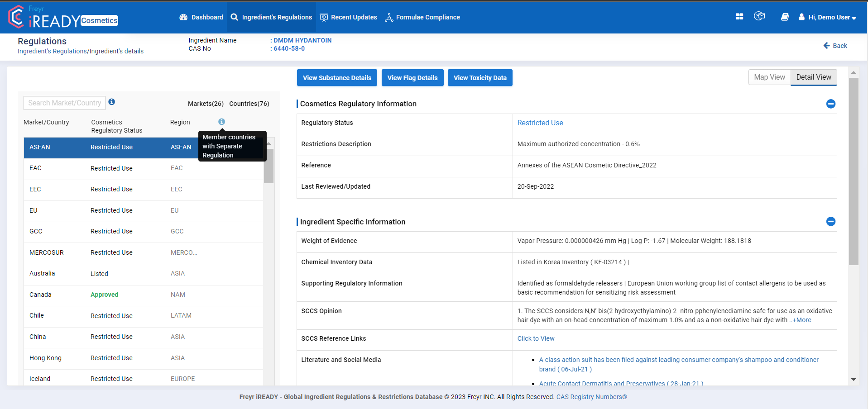Click the Search Market/Country field

point(64,103)
